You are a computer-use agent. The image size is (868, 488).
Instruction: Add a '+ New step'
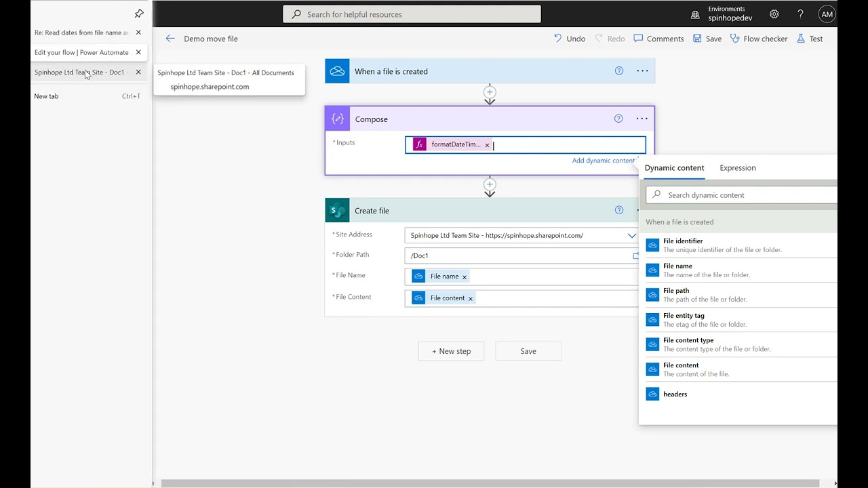pyautogui.click(x=451, y=351)
